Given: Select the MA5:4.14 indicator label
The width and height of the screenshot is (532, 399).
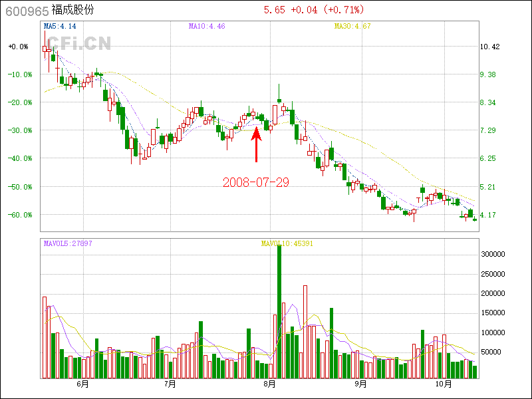Looking at the screenshot, I should [60, 27].
